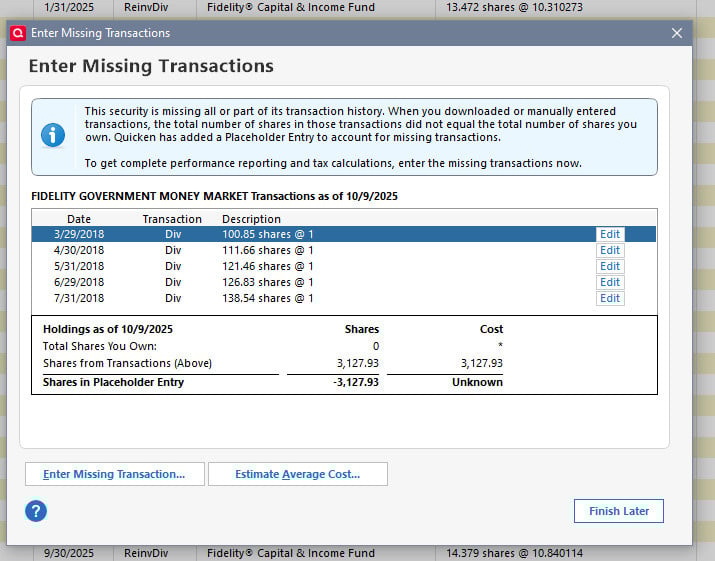Click 13.472 shares @ 10.310273 in register
This screenshot has width=715, height=561.
point(514,7)
